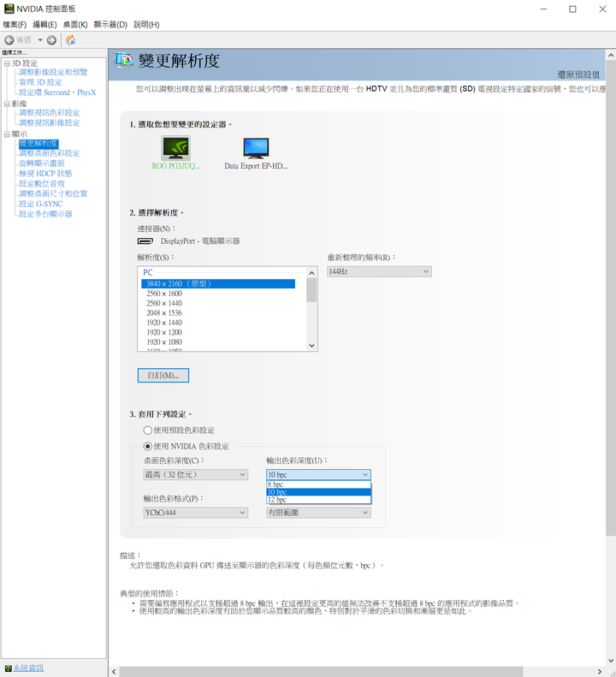Click the horizontal scrollbar right arrow
616x677 pixels.
[600, 671]
